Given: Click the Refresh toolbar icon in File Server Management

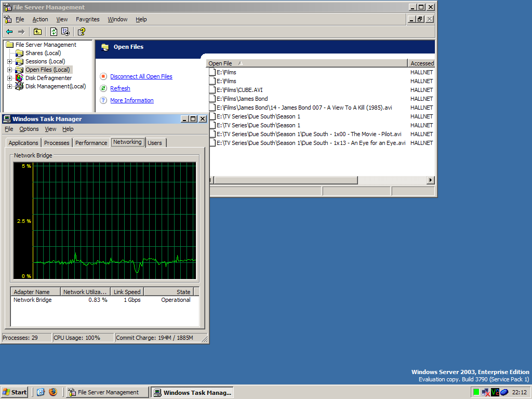Looking at the screenshot, I should tap(54, 32).
